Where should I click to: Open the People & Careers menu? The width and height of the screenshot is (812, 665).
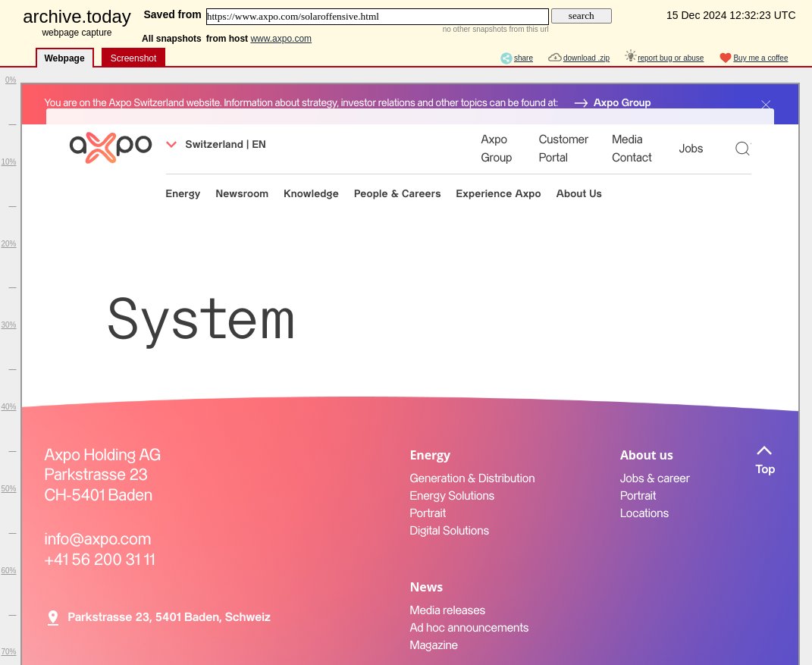coord(397,193)
